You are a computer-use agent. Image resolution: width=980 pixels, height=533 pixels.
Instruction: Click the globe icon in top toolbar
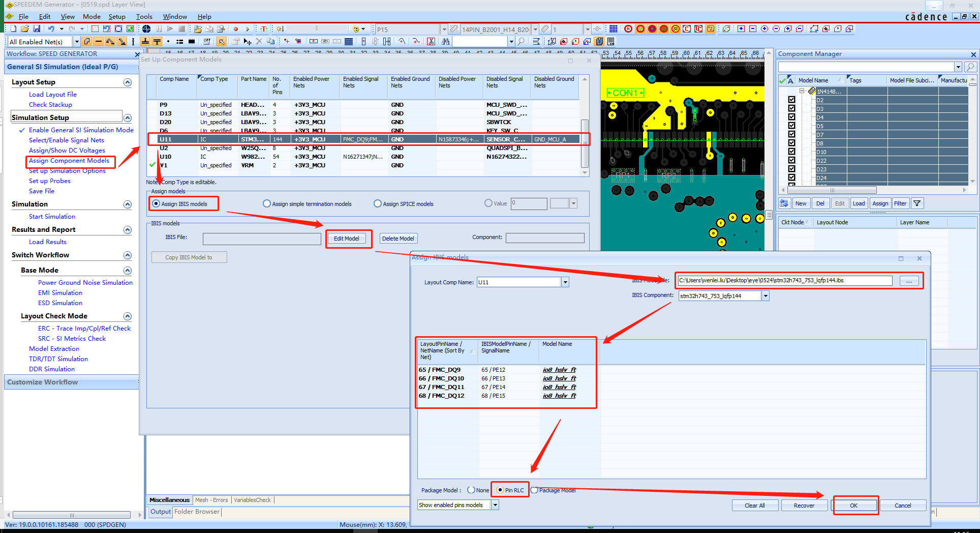tap(146, 29)
